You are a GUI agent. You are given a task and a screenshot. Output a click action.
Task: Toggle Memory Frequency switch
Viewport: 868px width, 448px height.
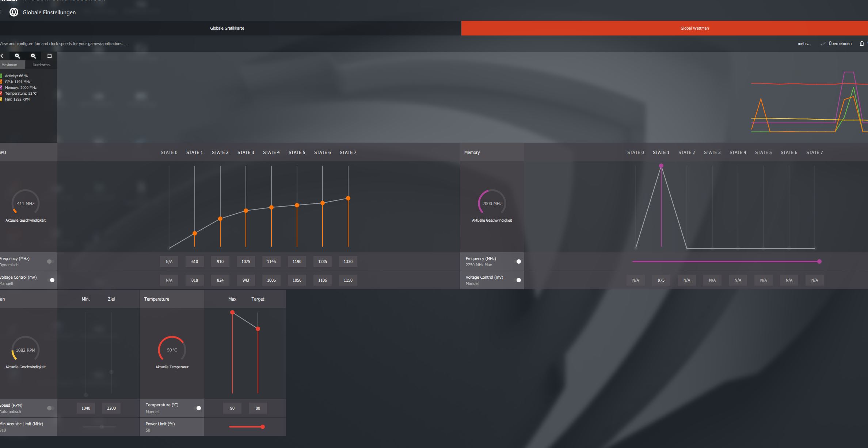[517, 261]
